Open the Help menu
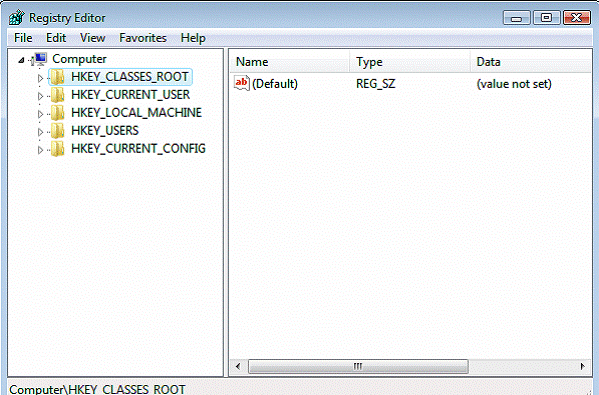This screenshot has height=395, width=599. (193, 38)
